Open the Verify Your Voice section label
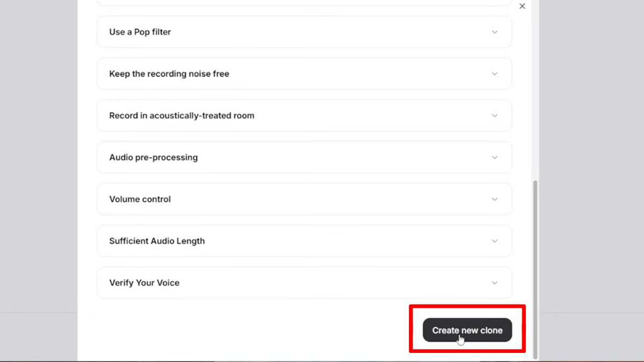 point(144,283)
